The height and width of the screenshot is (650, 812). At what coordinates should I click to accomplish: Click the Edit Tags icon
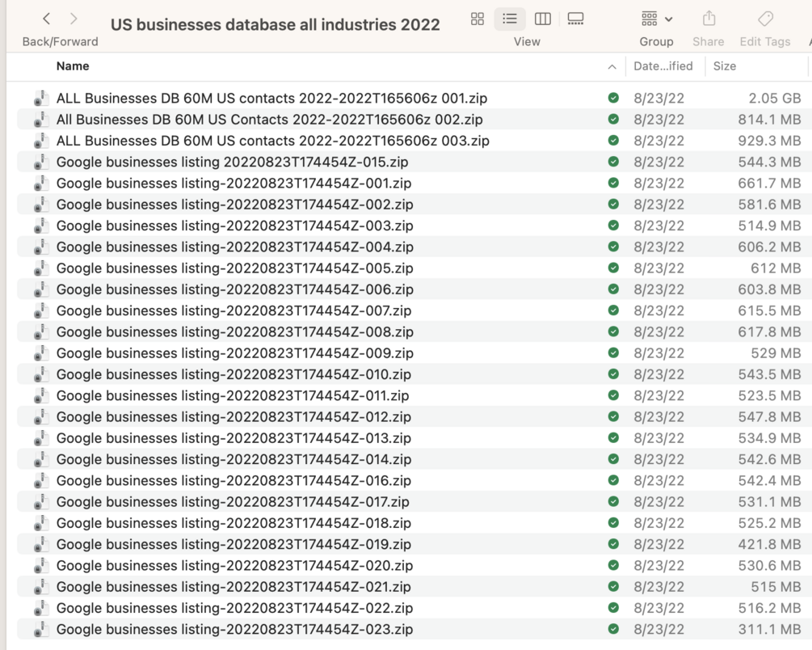coord(765,19)
